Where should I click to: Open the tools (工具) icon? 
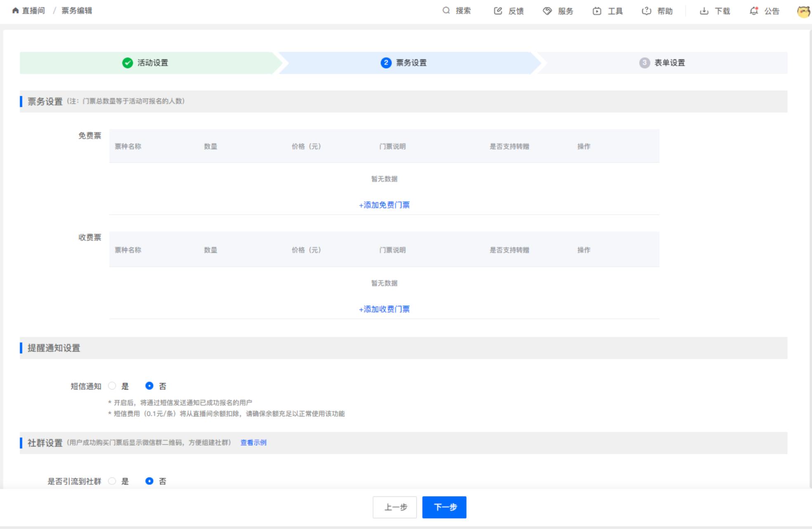coord(597,11)
